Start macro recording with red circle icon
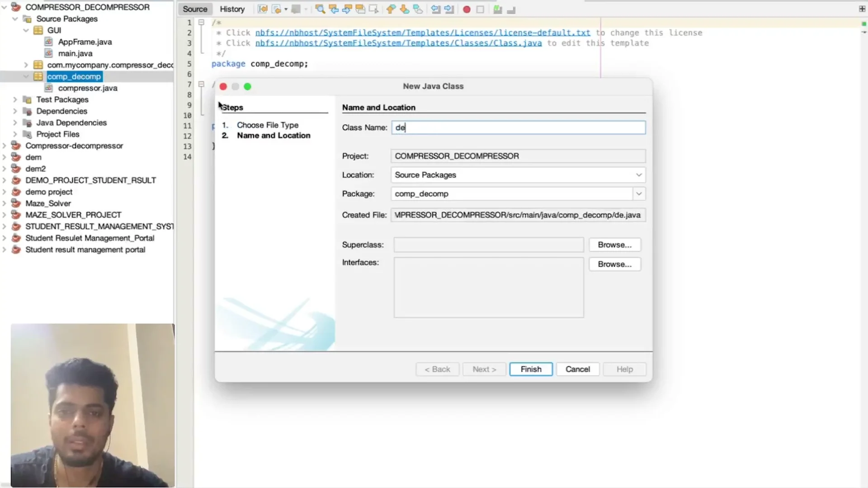 pos(467,9)
